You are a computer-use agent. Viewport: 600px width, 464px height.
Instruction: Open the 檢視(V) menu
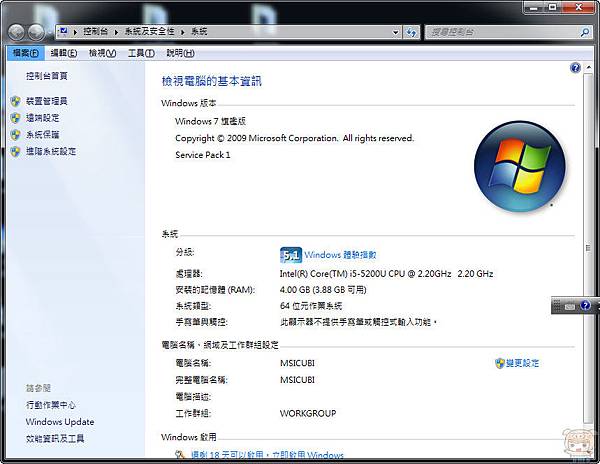coord(103,53)
